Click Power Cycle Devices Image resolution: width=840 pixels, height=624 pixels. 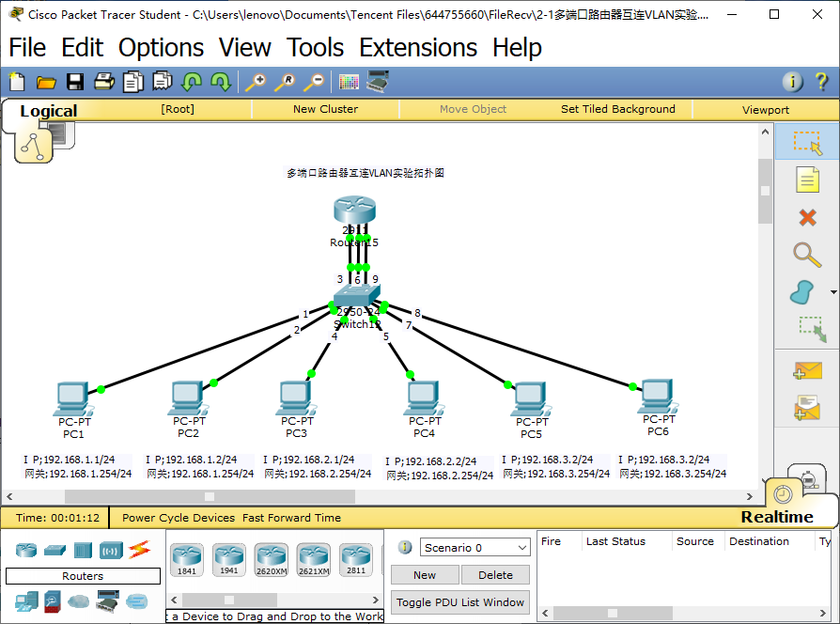pyautogui.click(x=179, y=518)
